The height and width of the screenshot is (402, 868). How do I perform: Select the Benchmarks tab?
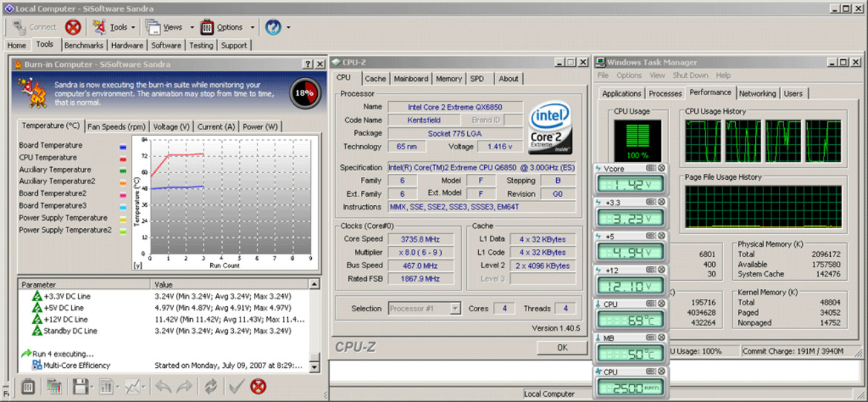pyautogui.click(x=84, y=45)
